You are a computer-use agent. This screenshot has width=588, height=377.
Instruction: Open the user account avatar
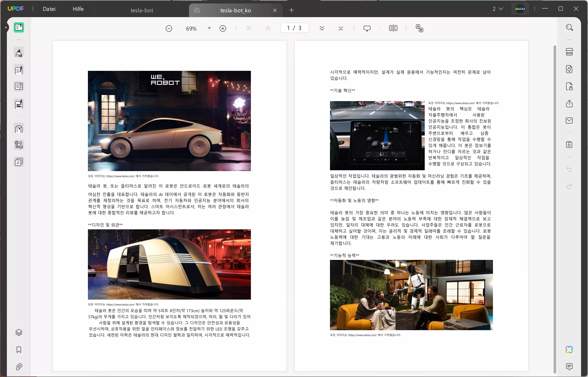520,9
